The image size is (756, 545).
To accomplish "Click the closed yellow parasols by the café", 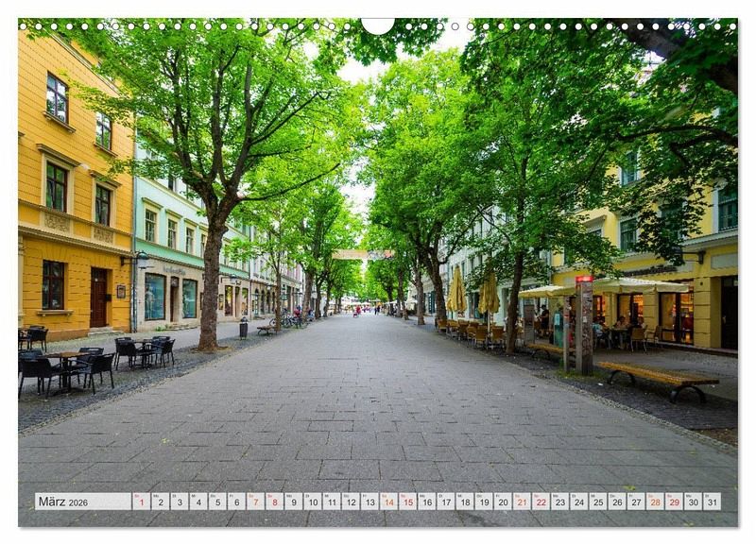I will coord(488,294).
